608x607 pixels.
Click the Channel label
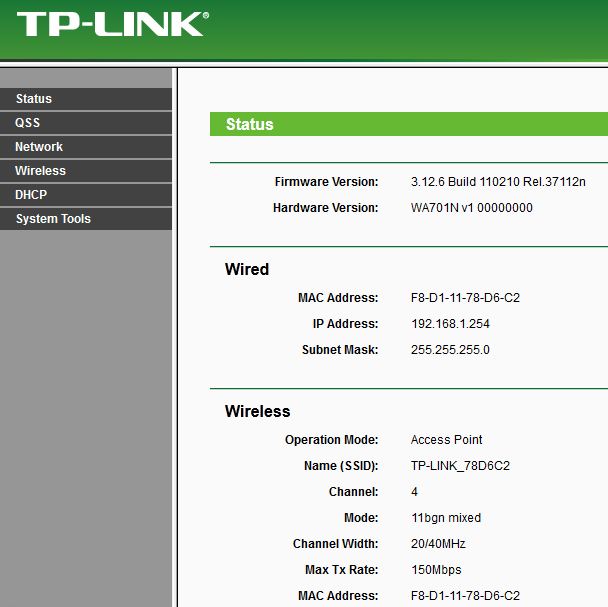point(354,492)
